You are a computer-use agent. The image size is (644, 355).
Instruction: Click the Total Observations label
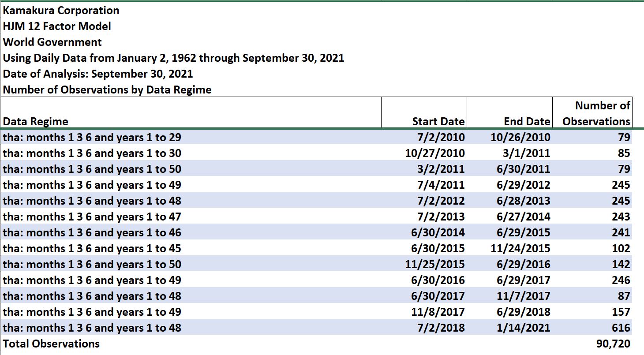pos(51,344)
